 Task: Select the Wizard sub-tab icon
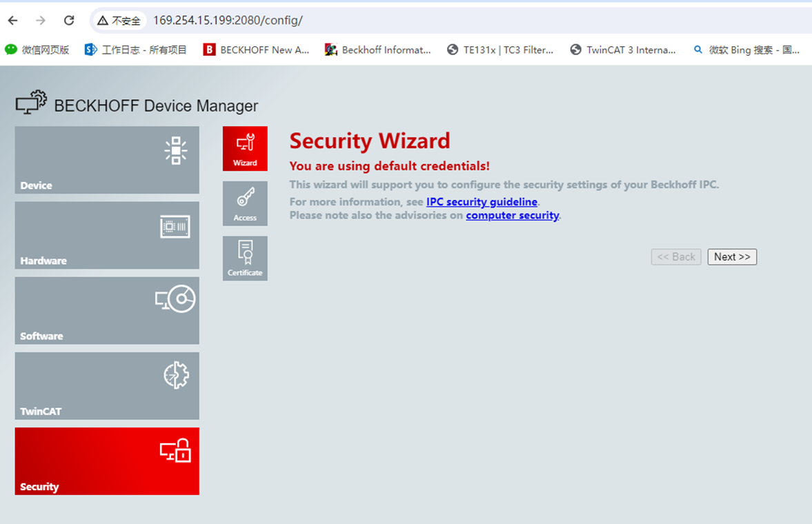tap(245, 149)
